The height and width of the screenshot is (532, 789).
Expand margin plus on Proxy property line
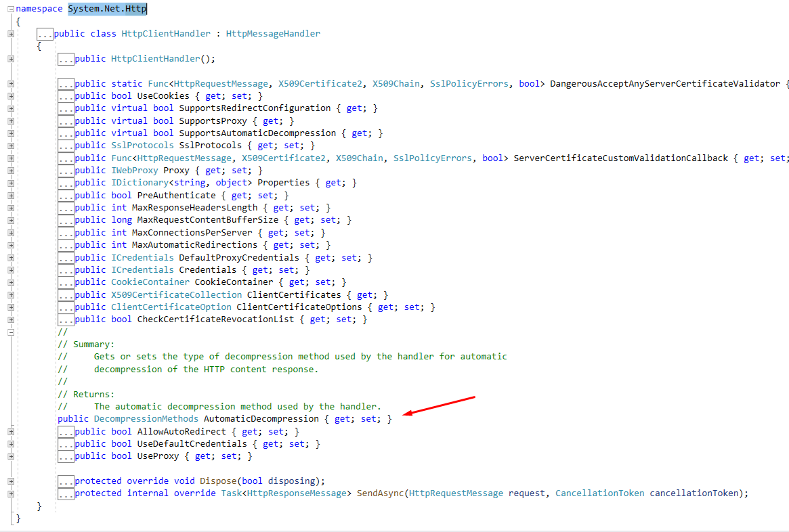point(11,171)
